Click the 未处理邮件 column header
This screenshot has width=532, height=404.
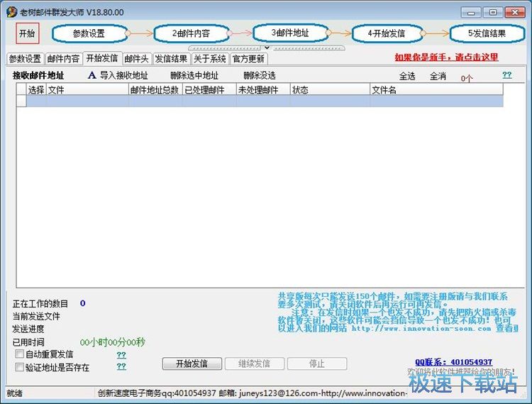[263, 90]
